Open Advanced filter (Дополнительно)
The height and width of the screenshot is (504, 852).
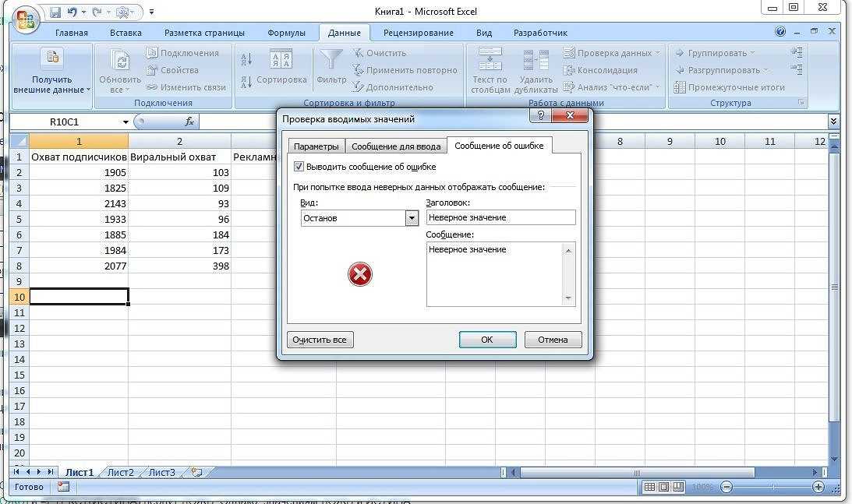[x=393, y=87]
